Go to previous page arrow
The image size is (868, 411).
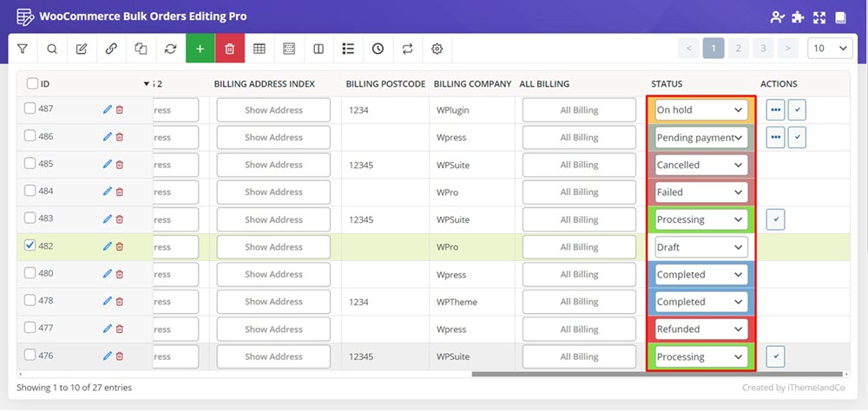[688, 49]
